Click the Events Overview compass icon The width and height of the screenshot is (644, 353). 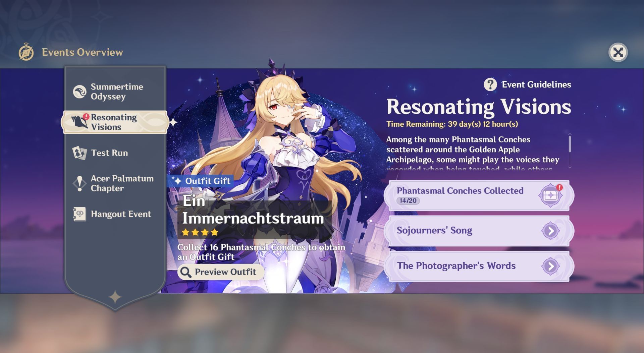[26, 52]
